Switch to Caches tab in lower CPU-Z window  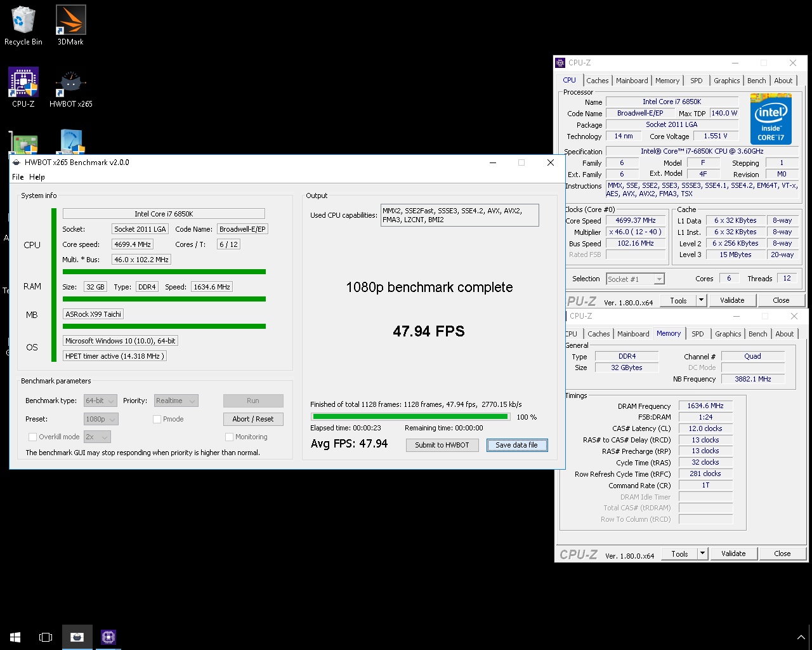tap(598, 334)
